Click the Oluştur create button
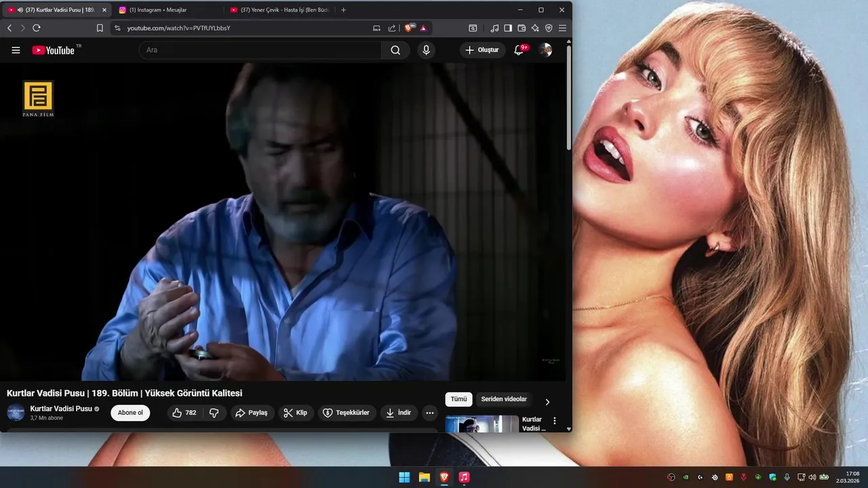The width and height of the screenshot is (868, 488). pos(482,50)
